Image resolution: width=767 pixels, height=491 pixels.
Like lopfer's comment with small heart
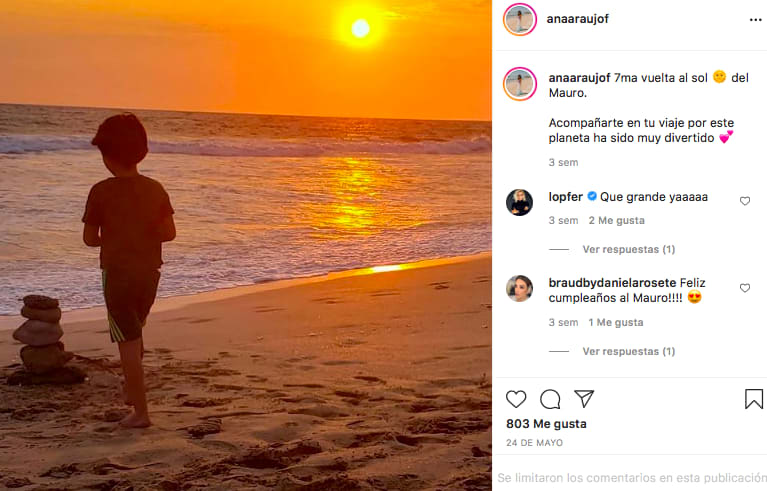click(745, 201)
